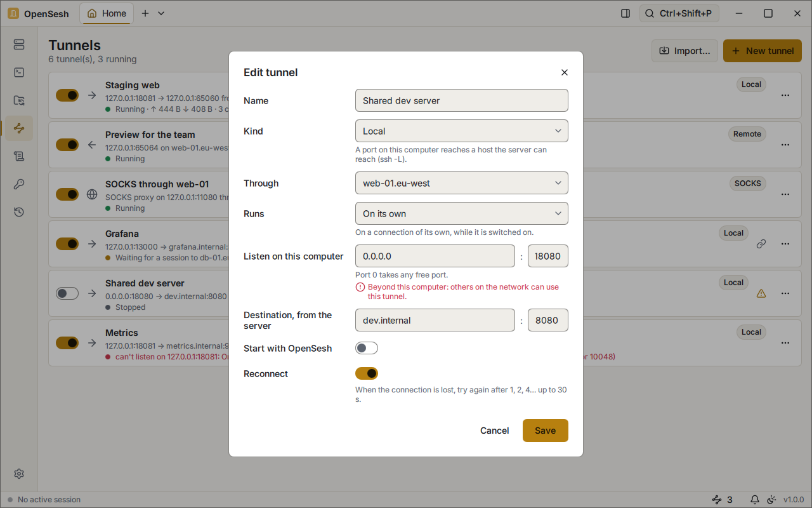The height and width of the screenshot is (508, 812).
Task: Switch on the Shared dev server tunnel
Action: click(x=67, y=293)
